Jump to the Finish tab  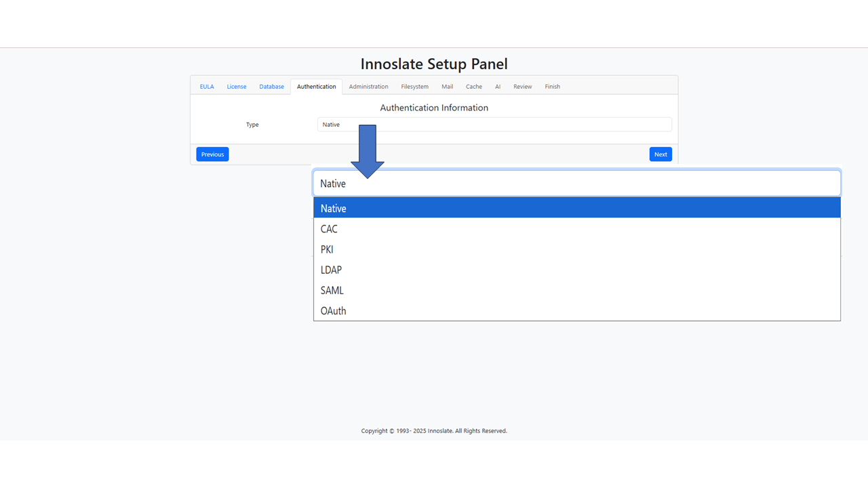click(x=553, y=87)
